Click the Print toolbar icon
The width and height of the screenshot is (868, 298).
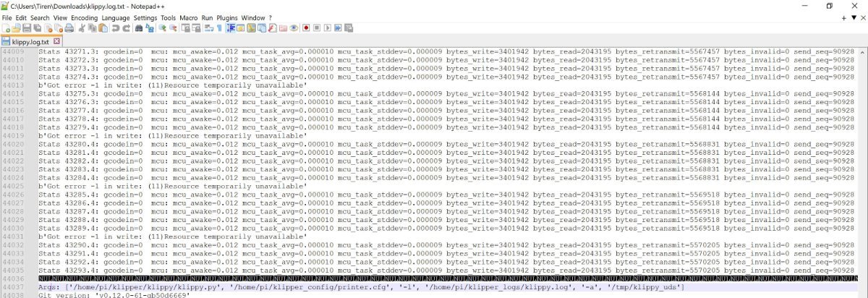point(69,28)
